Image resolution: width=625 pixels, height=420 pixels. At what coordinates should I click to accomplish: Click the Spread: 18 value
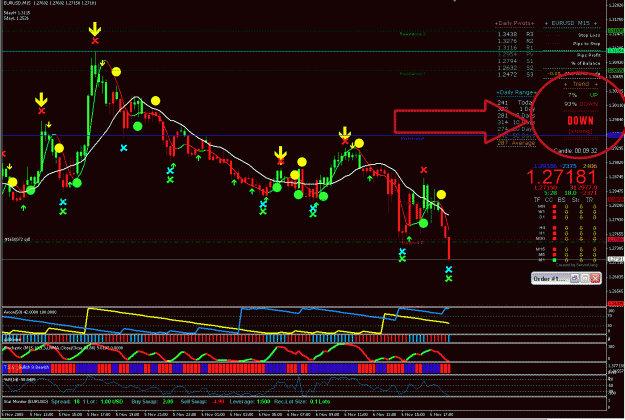tap(65, 402)
